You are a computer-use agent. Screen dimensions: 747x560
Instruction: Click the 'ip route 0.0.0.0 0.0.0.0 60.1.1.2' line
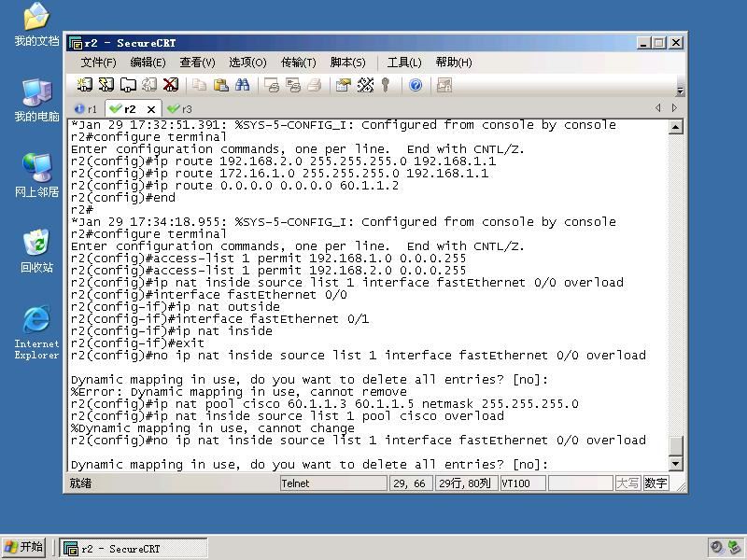[x=235, y=186]
